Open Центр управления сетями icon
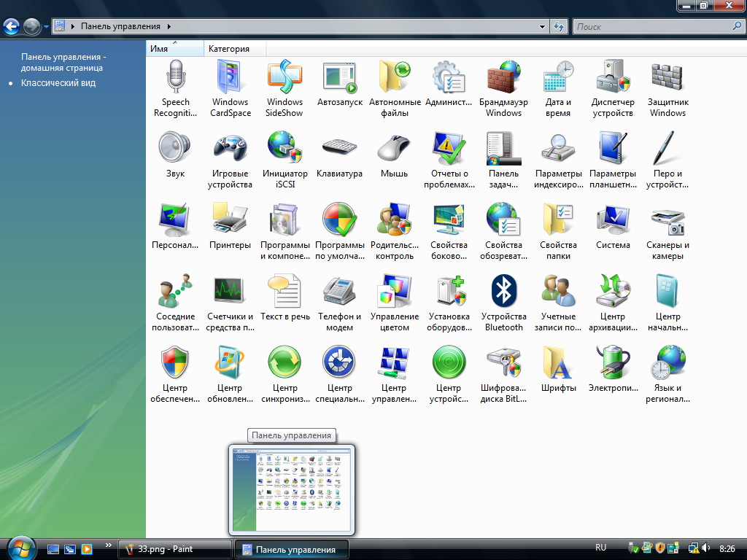747x560 pixels. (x=395, y=362)
